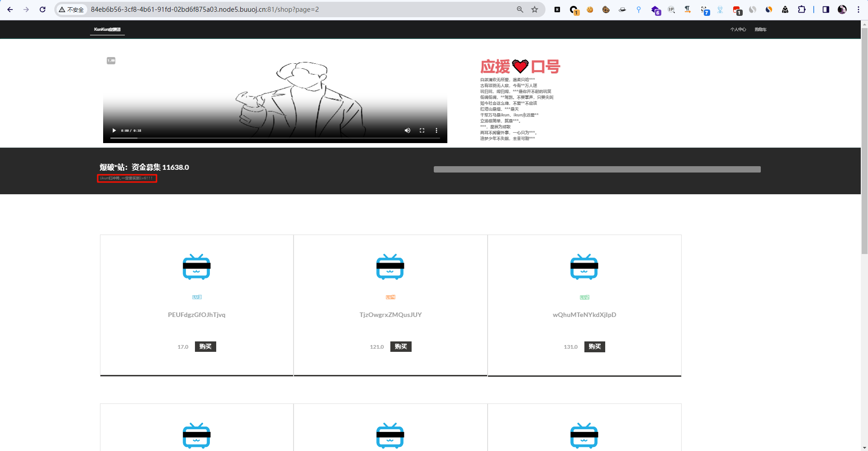
Task: Open the paragraph-mark extension icon
Action: [x=688, y=10]
